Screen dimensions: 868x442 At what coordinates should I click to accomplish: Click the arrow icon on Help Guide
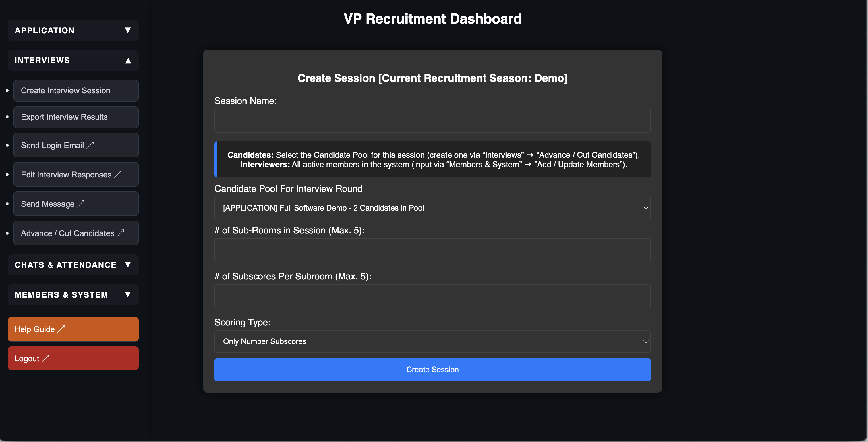point(61,329)
